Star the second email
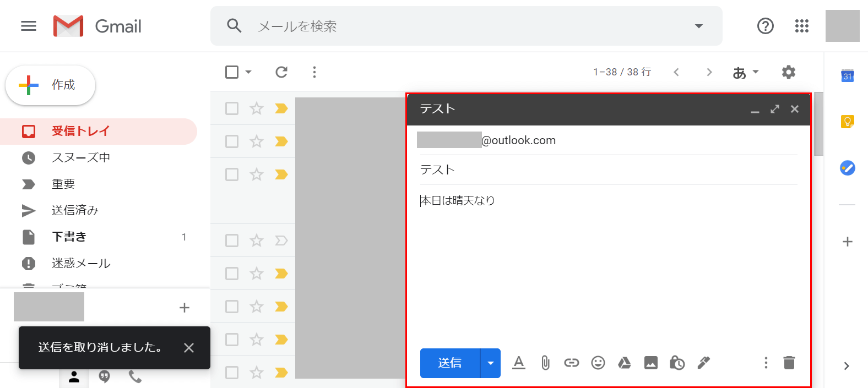The height and width of the screenshot is (388, 868). pos(257,141)
